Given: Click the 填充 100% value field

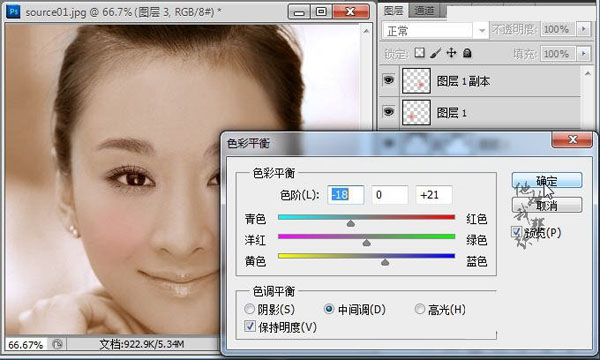Looking at the screenshot, I should (x=558, y=54).
